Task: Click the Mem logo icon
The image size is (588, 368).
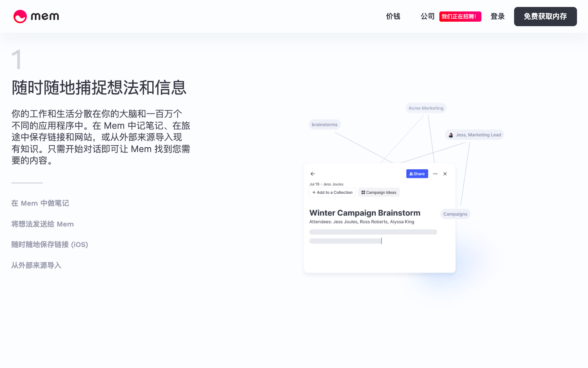Action: click(20, 16)
